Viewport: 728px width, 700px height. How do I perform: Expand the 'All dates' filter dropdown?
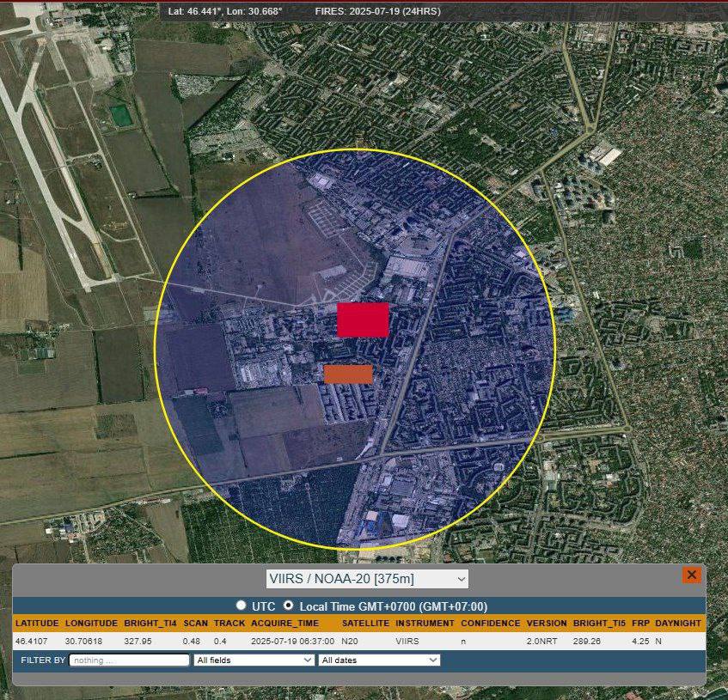(x=378, y=660)
